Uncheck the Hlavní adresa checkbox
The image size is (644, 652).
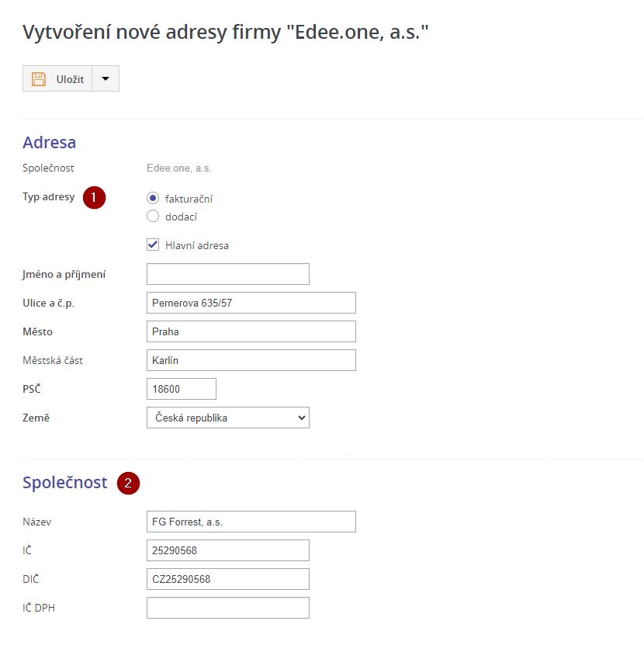point(153,245)
